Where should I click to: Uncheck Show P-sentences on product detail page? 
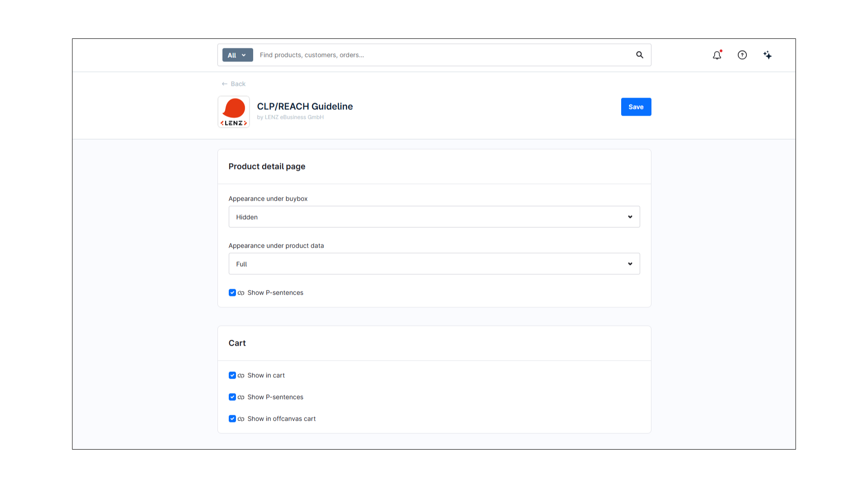click(232, 293)
